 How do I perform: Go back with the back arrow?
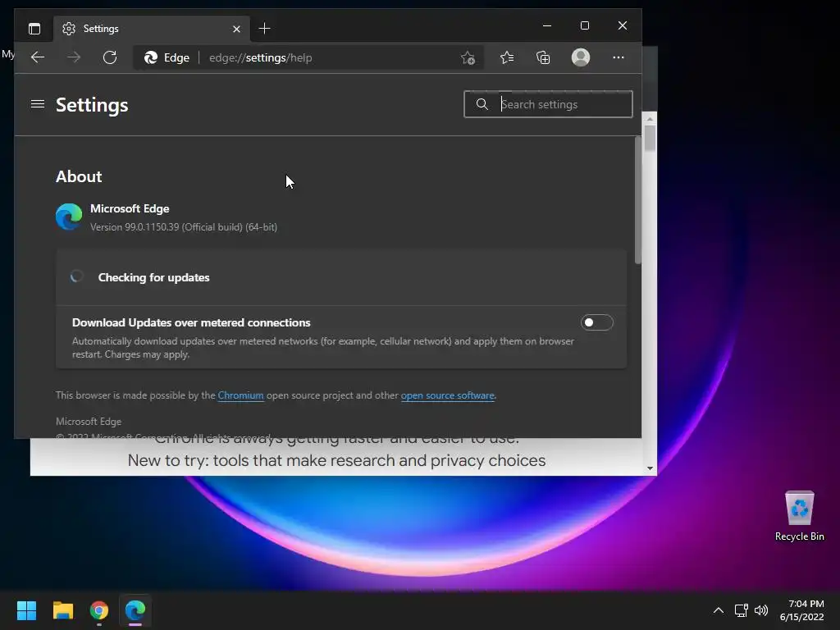(x=38, y=57)
